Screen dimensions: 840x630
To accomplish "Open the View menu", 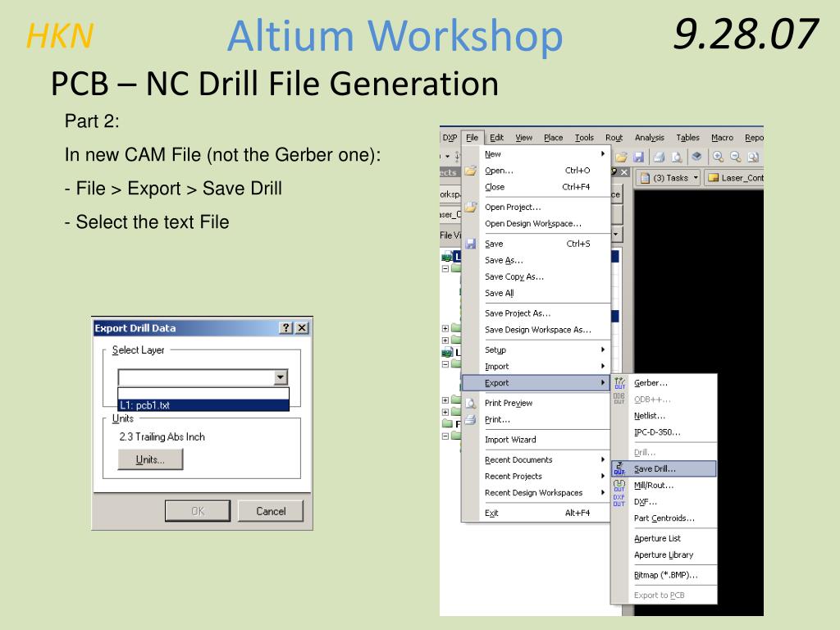I will point(524,138).
